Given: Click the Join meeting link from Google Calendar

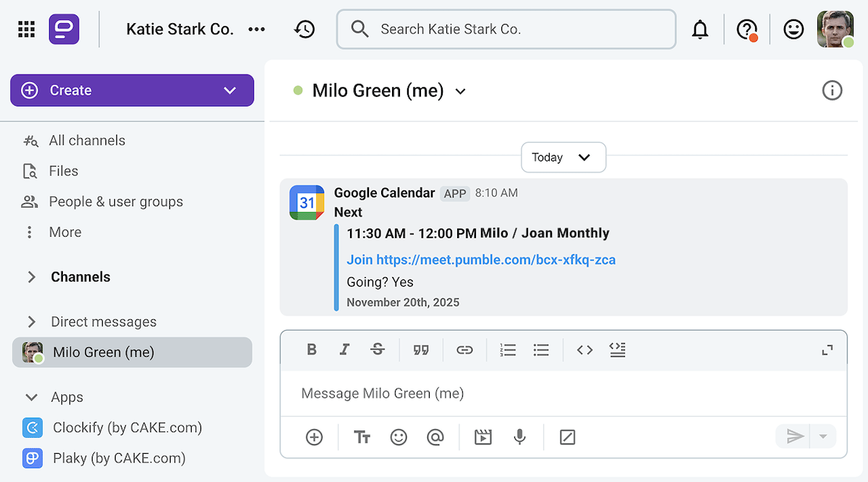Looking at the screenshot, I should [480, 259].
